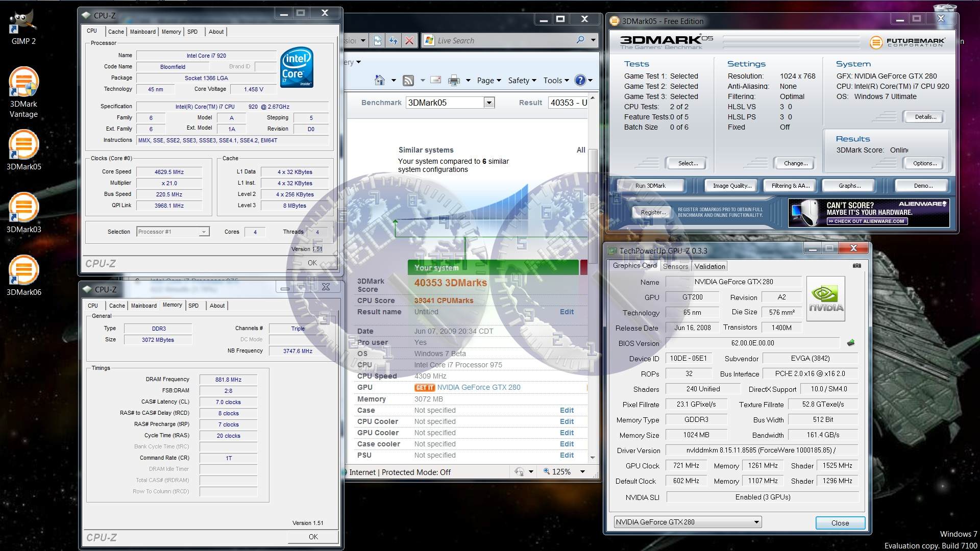Click OK in the lower CPU-Z Memory window
980x551 pixels.
[x=313, y=537]
